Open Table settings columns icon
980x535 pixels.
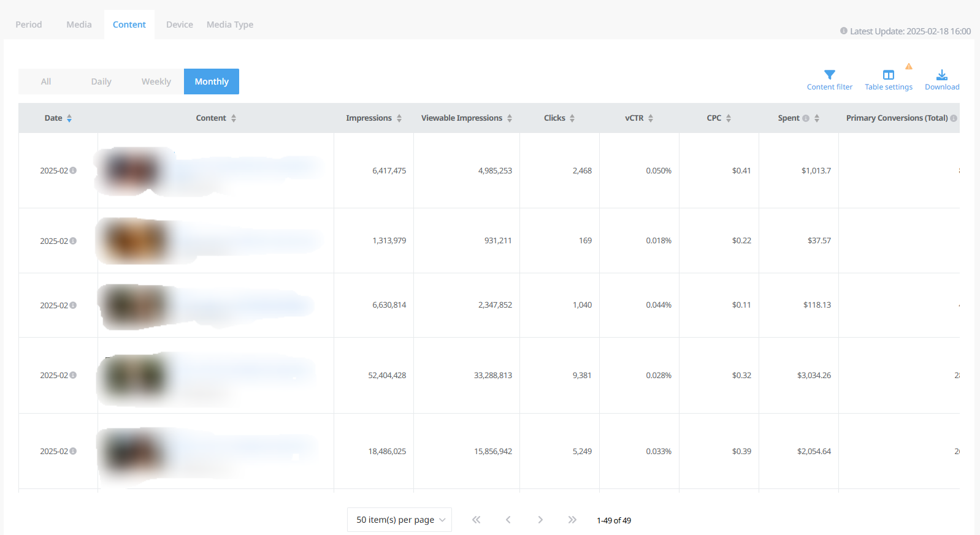click(888, 75)
